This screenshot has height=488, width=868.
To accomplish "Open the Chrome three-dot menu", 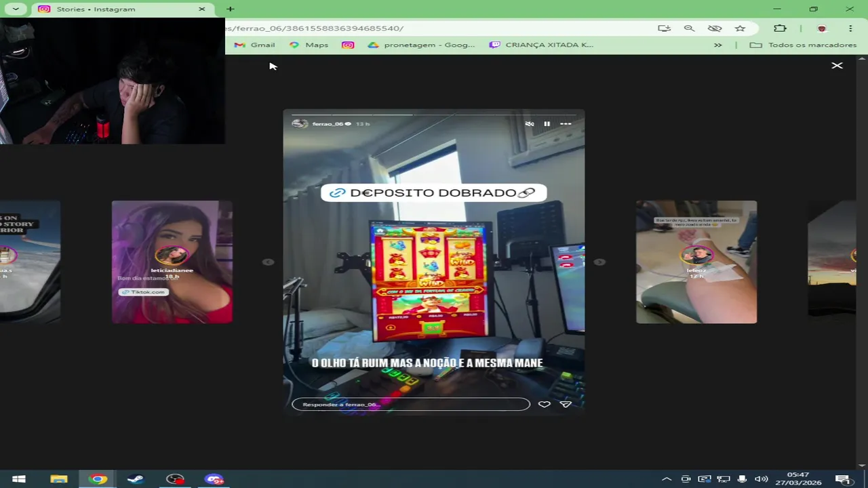I will 850,28.
